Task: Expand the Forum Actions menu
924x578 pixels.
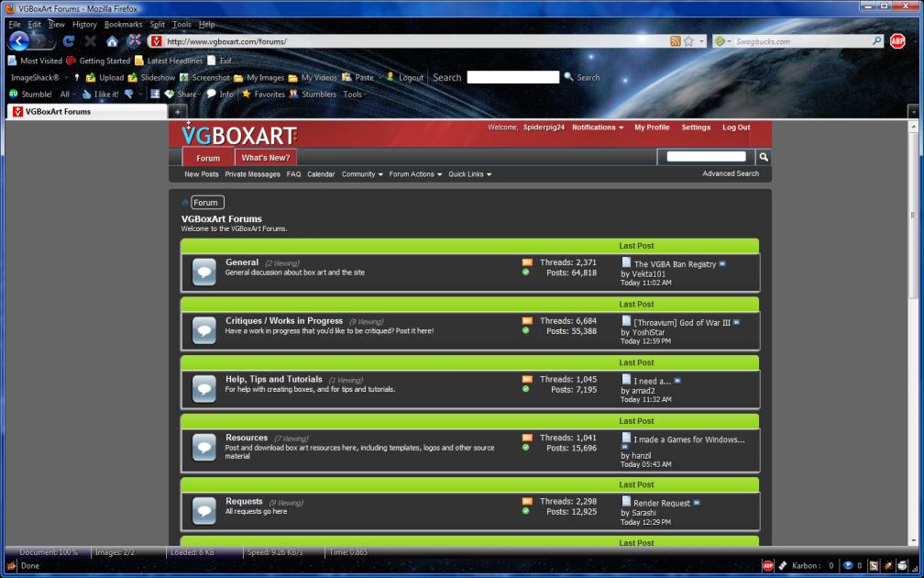Action: pyautogui.click(x=415, y=174)
